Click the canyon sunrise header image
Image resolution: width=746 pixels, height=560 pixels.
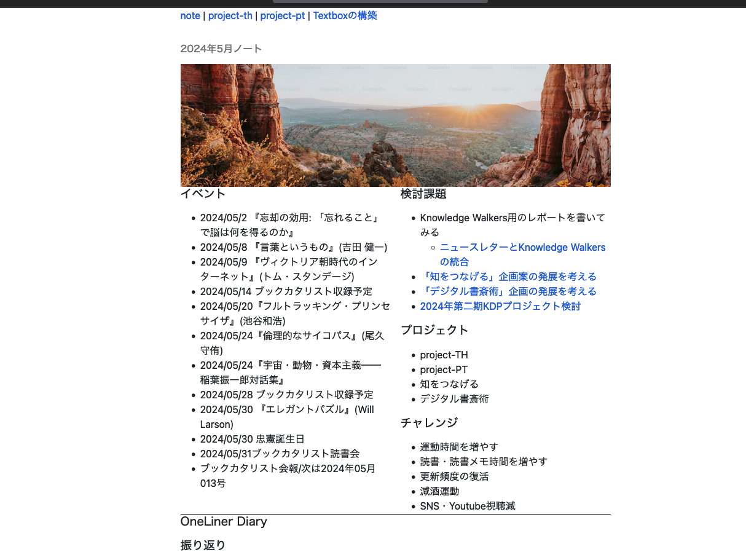[395, 125]
